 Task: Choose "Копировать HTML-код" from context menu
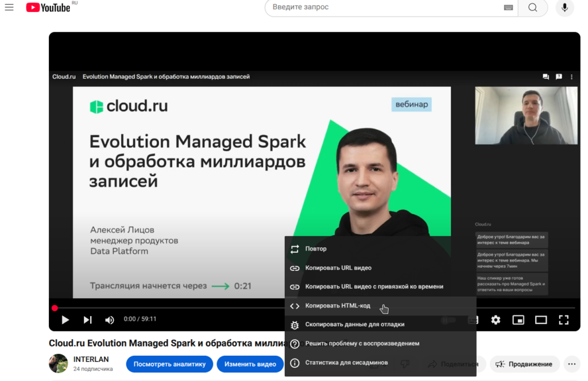[338, 306]
